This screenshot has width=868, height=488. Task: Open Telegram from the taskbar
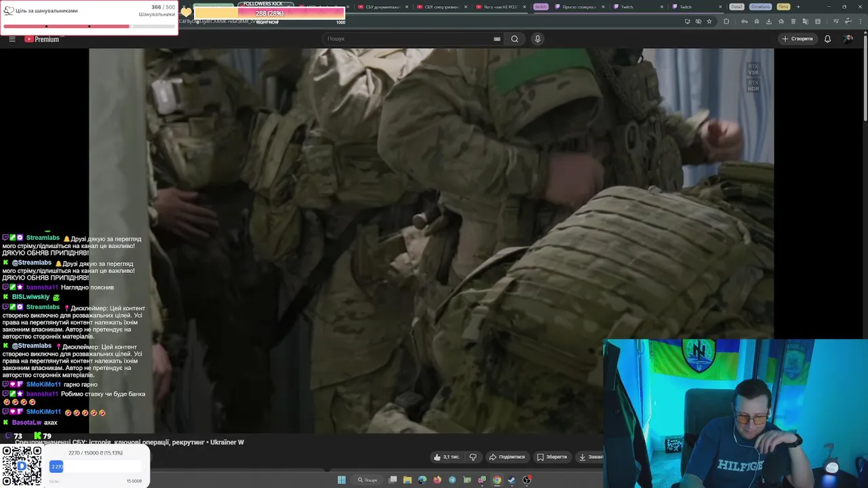(452, 480)
